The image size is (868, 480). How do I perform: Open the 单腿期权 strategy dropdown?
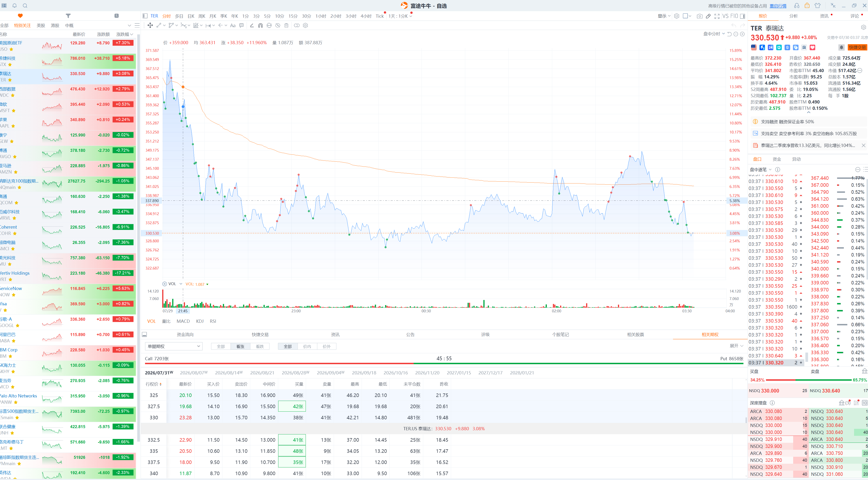coord(174,346)
